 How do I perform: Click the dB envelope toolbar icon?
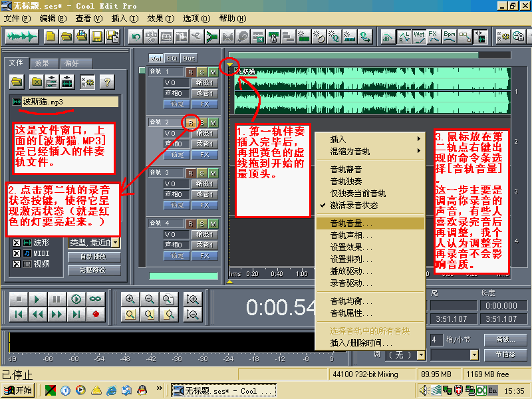click(x=388, y=37)
